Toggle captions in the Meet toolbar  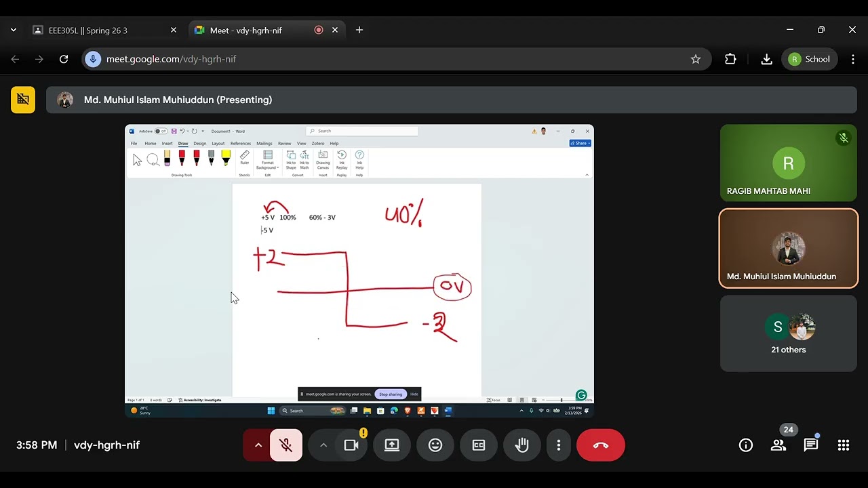tap(479, 445)
